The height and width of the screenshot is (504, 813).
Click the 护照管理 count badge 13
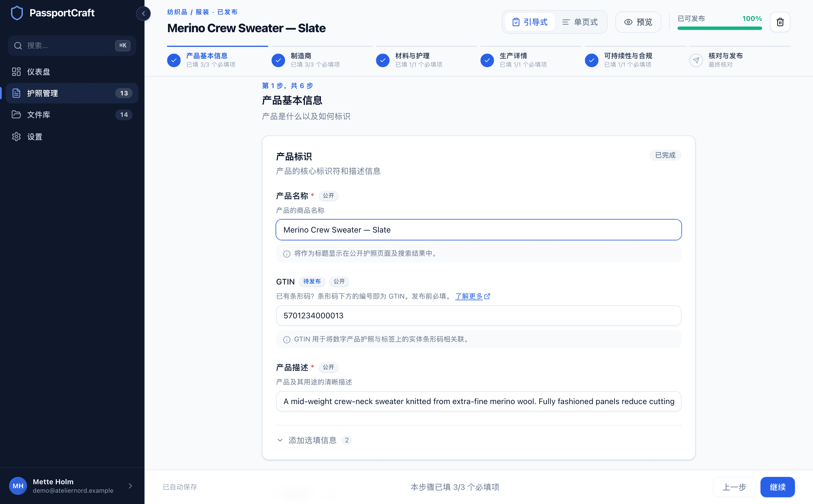124,93
